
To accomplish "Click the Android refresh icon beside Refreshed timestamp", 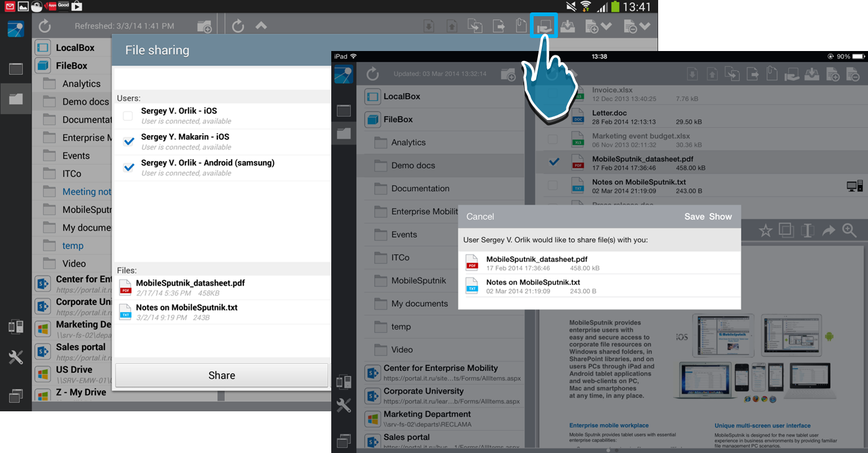I will click(x=44, y=26).
